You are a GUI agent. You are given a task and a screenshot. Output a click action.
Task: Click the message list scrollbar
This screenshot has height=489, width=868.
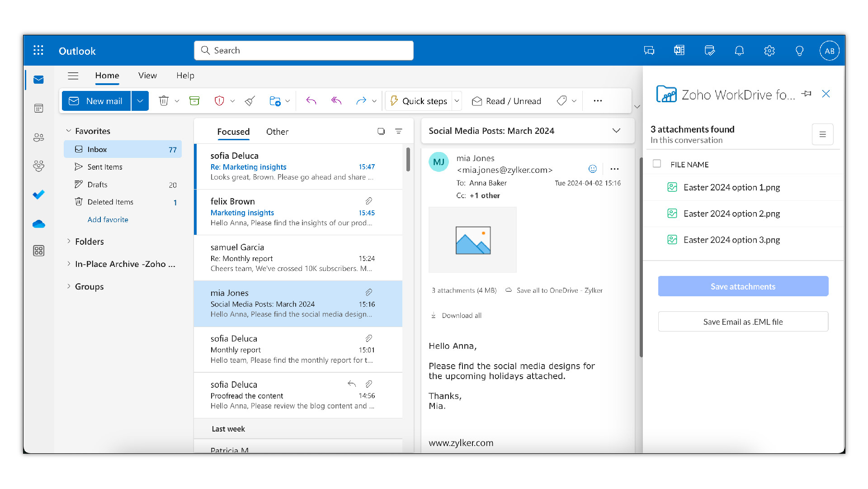coord(408,160)
